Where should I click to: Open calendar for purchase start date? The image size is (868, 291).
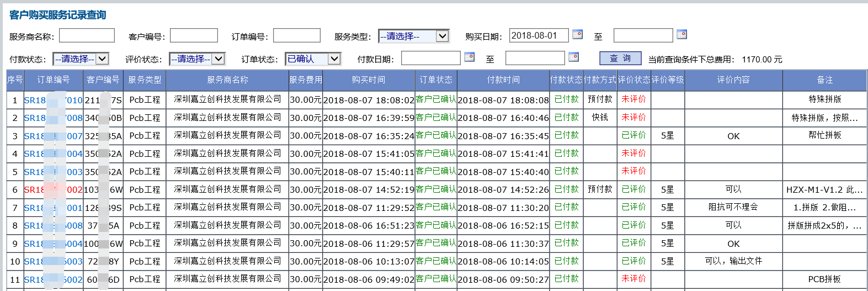click(x=577, y=34)
